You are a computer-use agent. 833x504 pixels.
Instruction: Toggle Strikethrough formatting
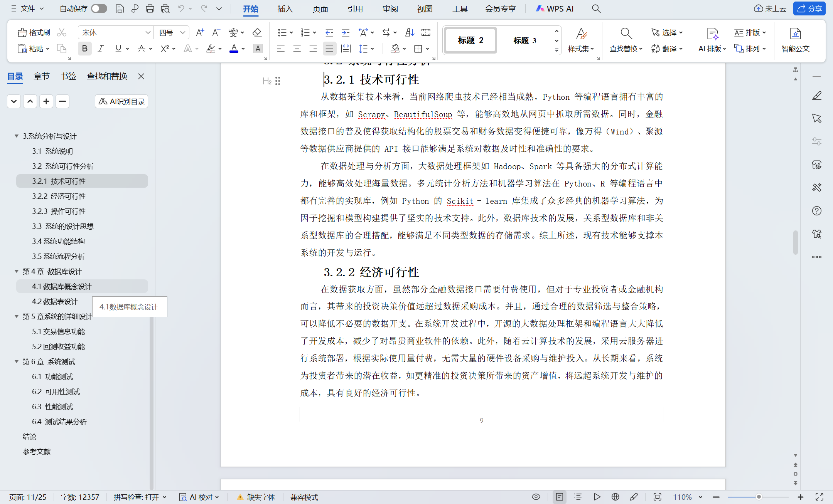click(142, 49)
